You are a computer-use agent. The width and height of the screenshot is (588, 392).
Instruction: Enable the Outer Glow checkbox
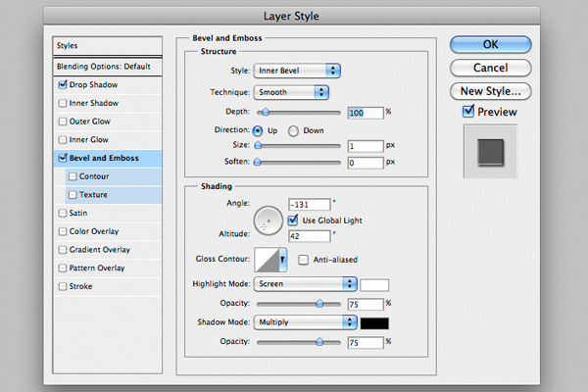63,122
